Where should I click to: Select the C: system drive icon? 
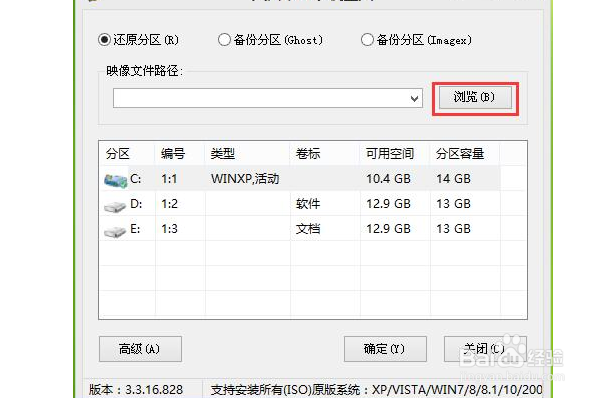click(115, 180)
